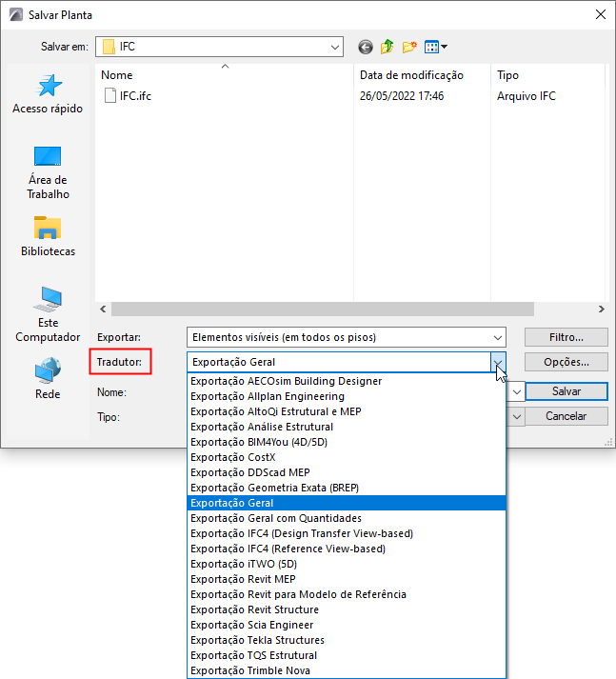This screenshot has height=679, width=616.
Task: Expand the Salvar em folder dropdown
Action: [x=334, y=47]
